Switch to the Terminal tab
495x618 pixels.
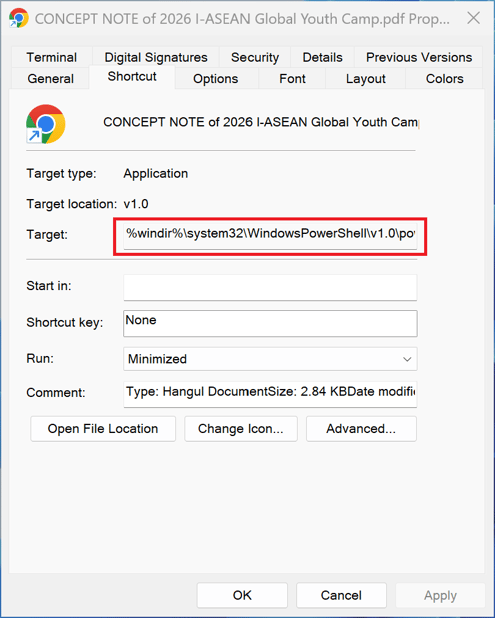pos(52,57)
